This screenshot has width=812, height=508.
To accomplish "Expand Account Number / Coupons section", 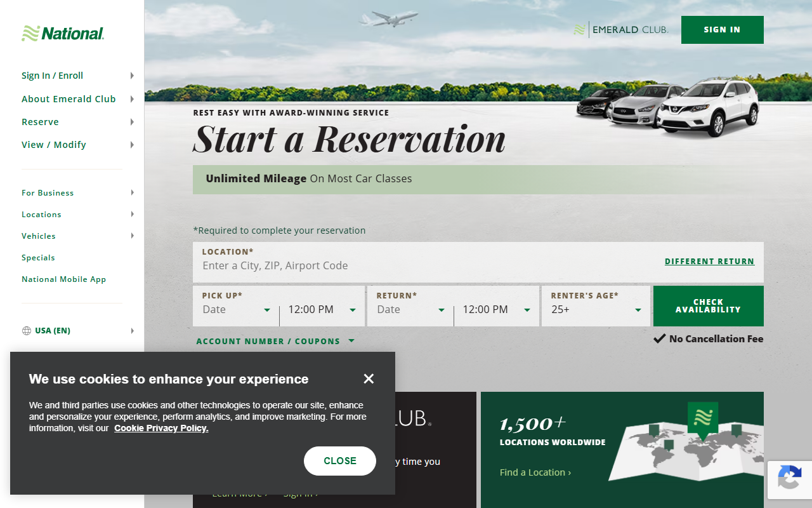I will click(275, 342).
